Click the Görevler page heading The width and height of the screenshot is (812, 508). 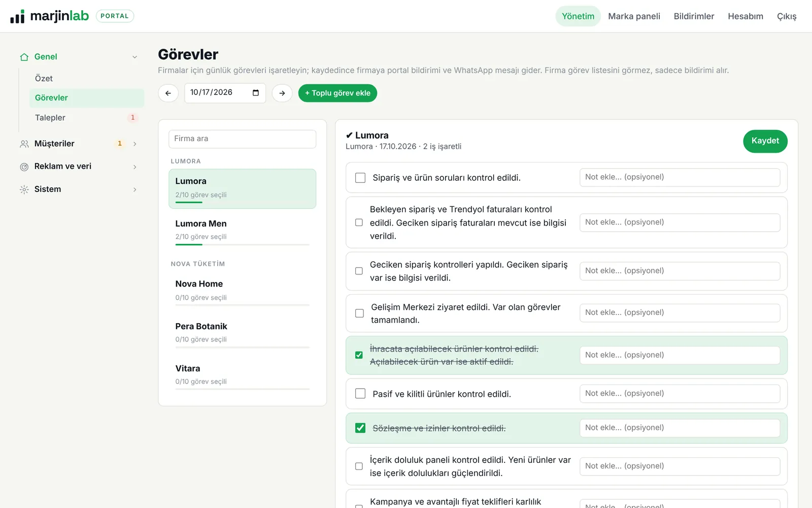[x=188, y=54]
